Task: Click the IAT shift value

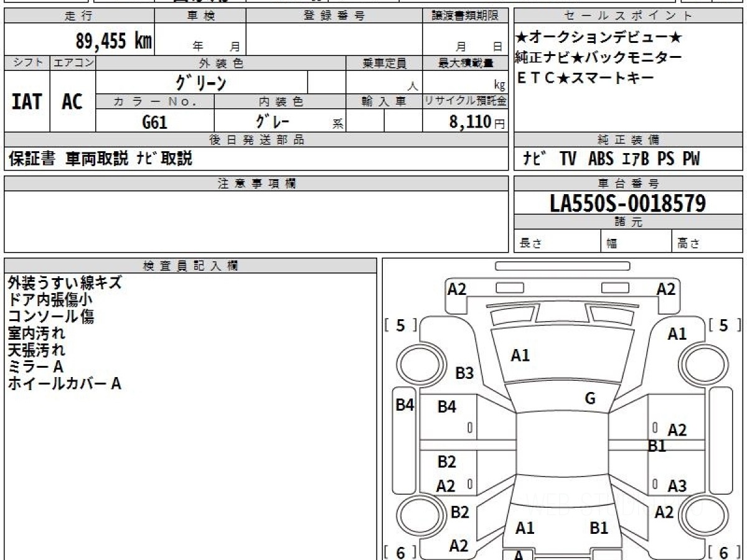Action: (x=27, y=101)
